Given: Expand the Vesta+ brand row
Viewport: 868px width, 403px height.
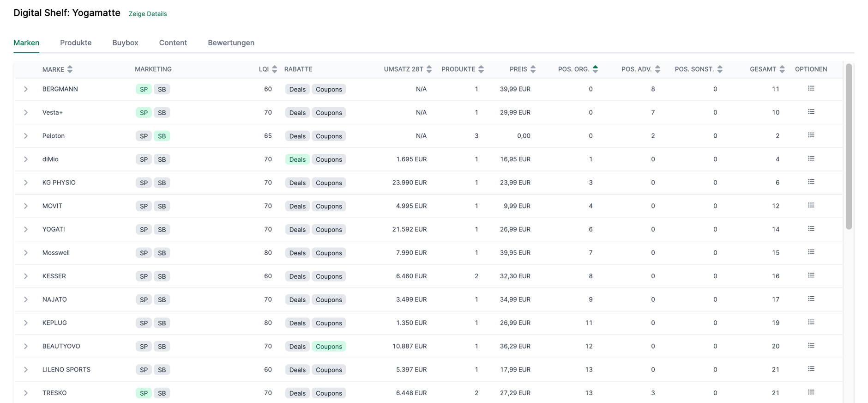Looking at the screenshot, I should pos(26,113).
